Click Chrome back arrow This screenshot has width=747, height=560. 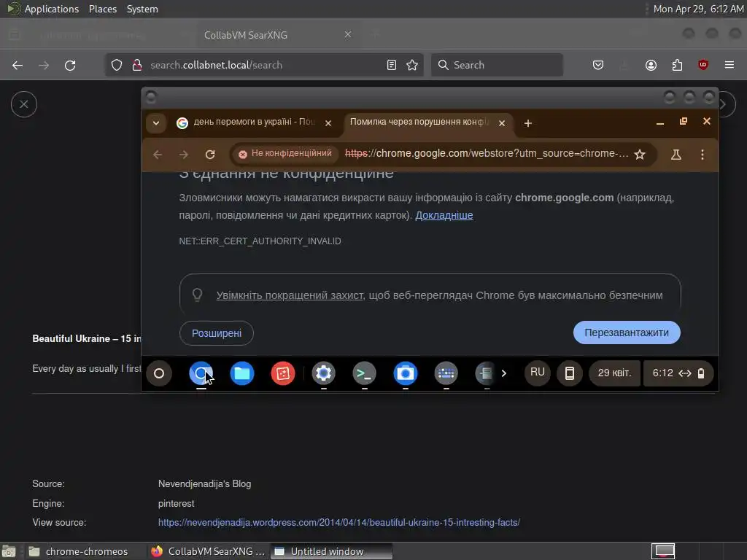(158, 155)
